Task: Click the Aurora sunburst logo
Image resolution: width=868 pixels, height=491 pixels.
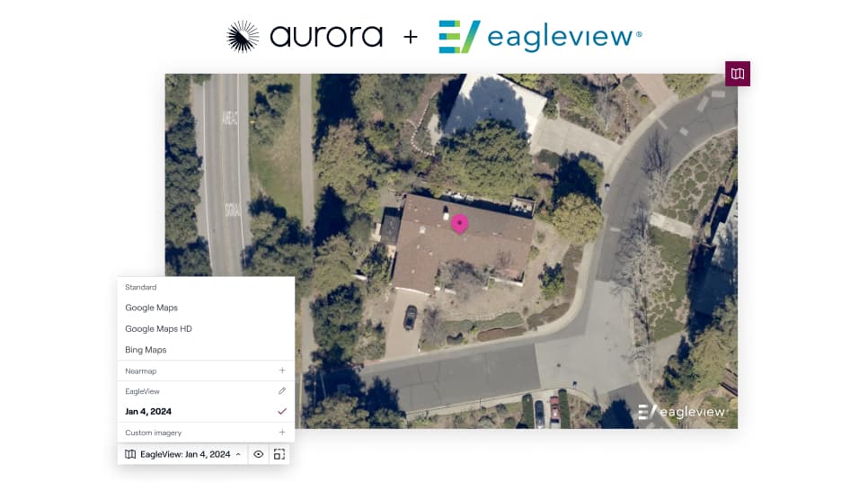Action: click(x=243, y=37)
